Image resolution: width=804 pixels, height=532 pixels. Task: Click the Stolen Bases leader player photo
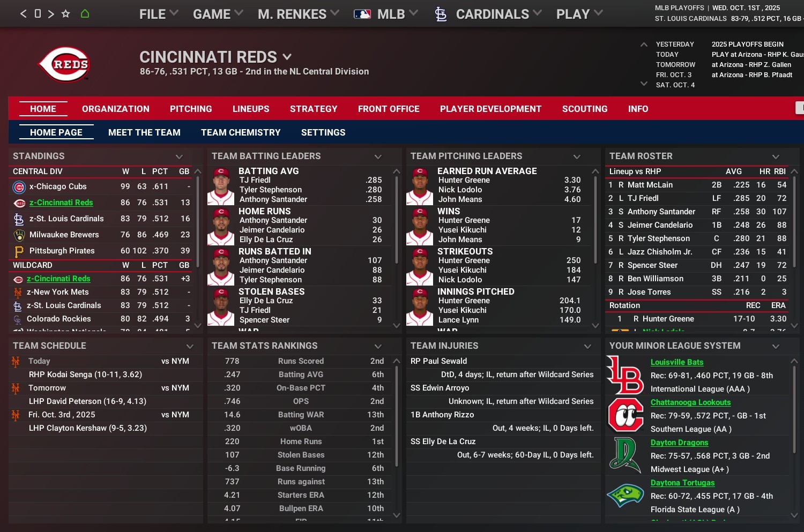(x=221, y=306)
